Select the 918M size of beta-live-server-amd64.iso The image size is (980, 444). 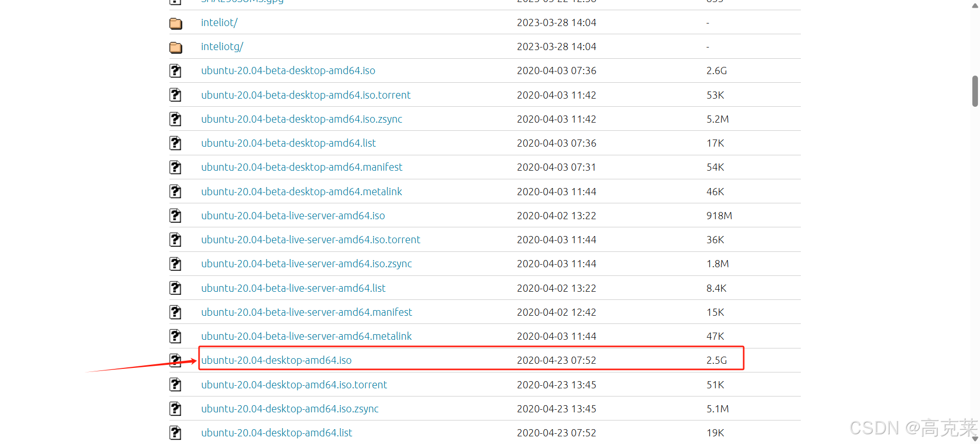[719, 216]
